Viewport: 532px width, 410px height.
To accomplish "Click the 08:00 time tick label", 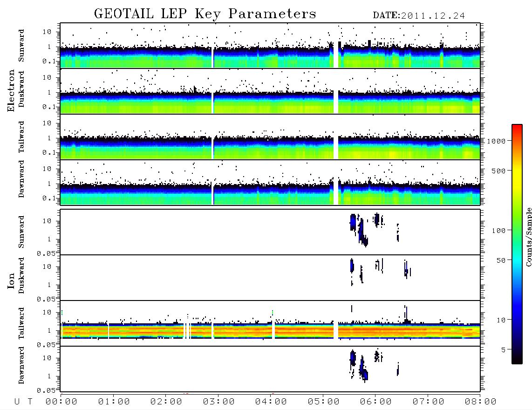I will 481,402.
